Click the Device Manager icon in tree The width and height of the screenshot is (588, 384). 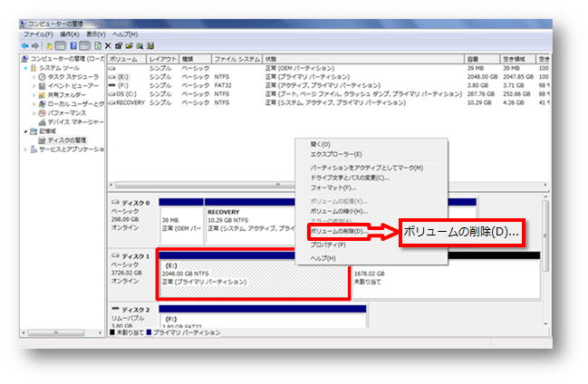click(42, 122)
